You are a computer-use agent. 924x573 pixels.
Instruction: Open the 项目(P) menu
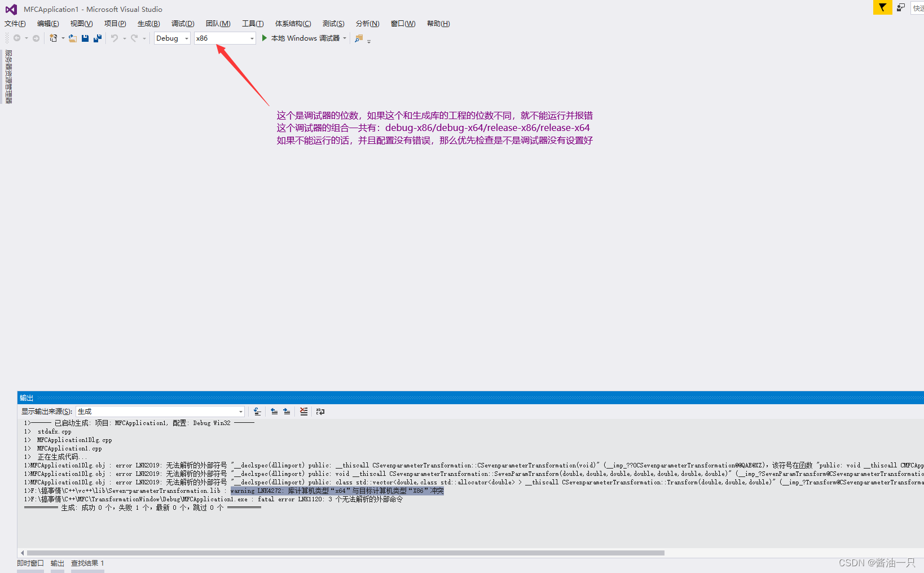pyautogui.click(x=115, y=24)
